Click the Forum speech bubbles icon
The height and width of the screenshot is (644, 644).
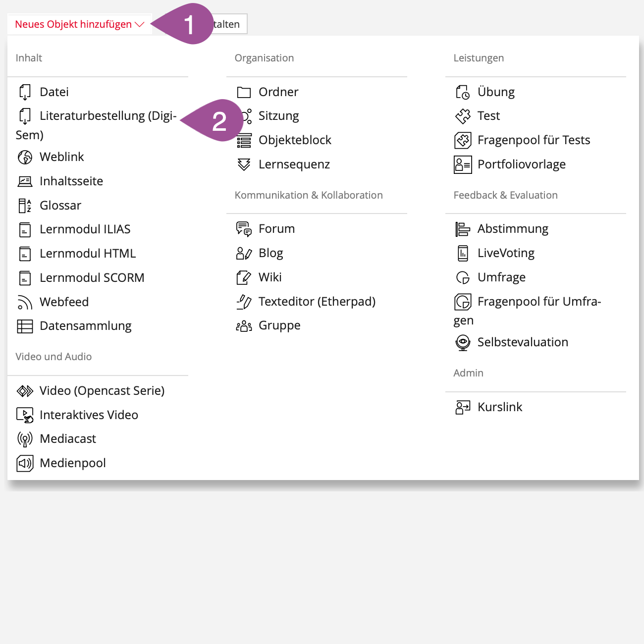[x=244, y=229]
